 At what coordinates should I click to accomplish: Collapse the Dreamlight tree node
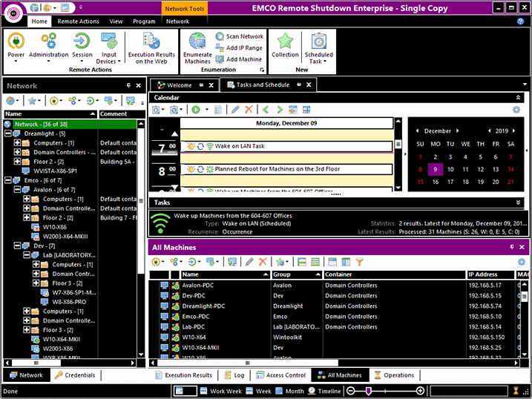pos(8,133)
